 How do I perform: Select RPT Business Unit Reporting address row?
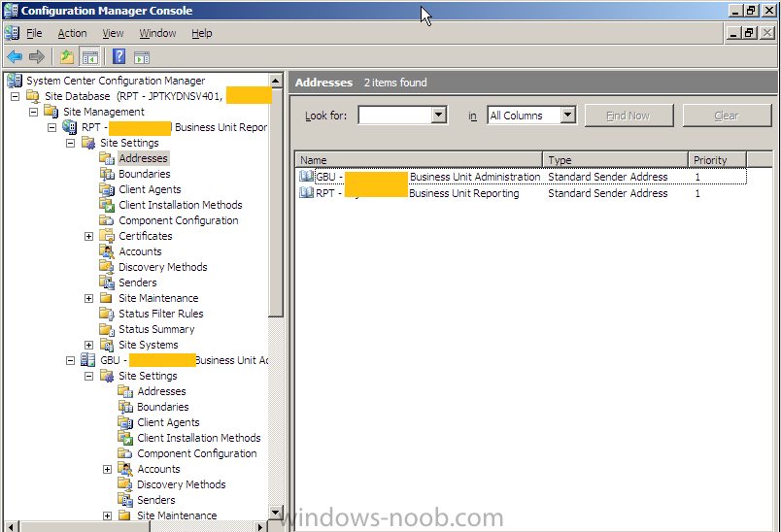pyautogui.click(x=522, y=193)
